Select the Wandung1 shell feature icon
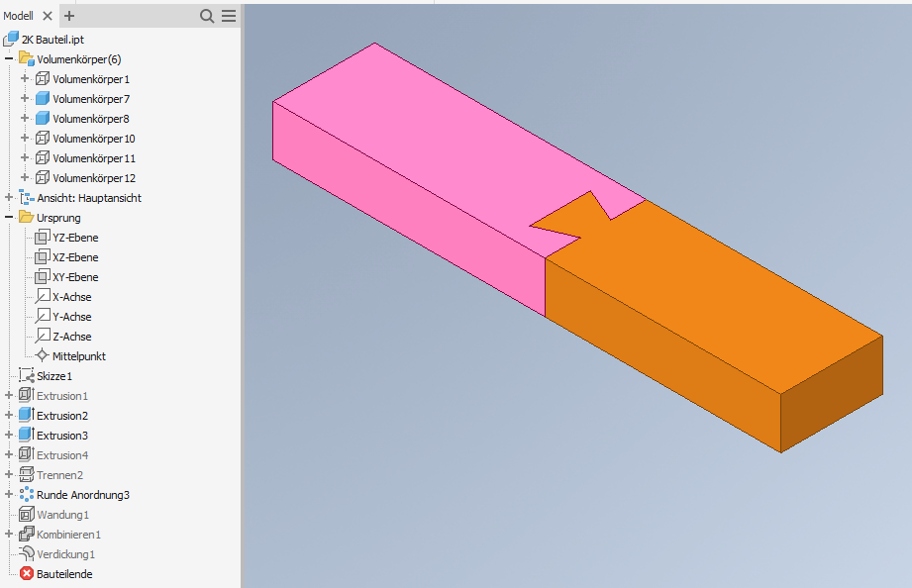Image resolution: width=912 pixels, height=588 pixels. (28, 514)
